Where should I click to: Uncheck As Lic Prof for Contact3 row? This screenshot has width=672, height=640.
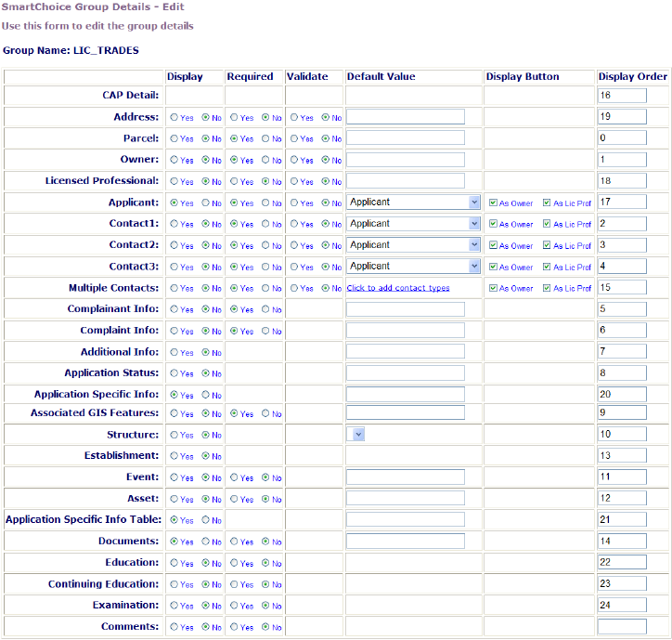point(547,267)
